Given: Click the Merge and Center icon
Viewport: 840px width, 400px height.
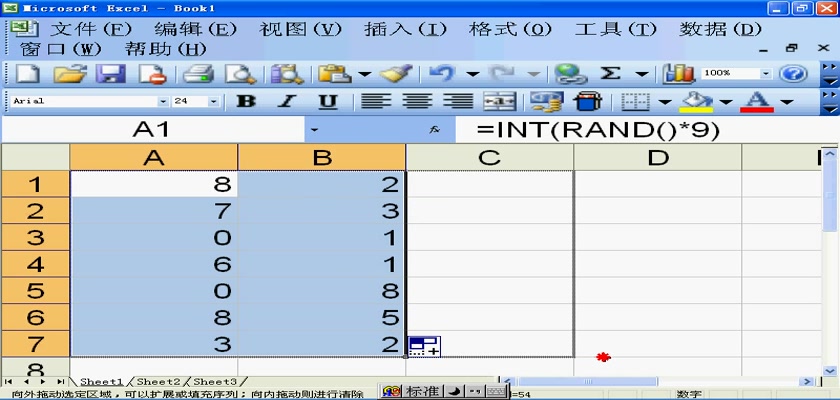Looking at the screenshot, I should coord(501,101).
